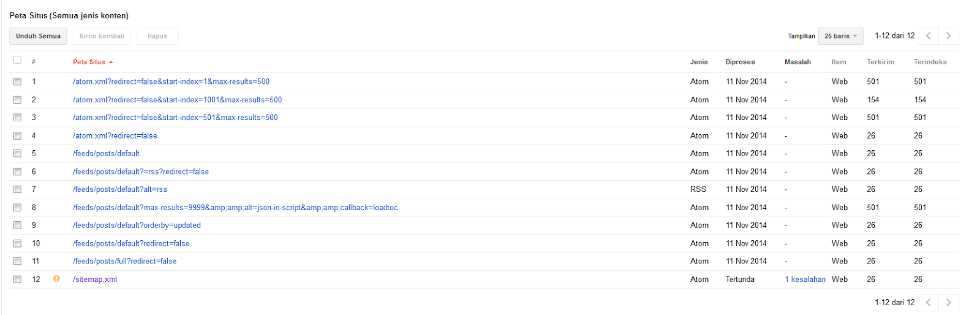980x315 pixels.
Task: Click the 'Peta Situs (Semua jenis konten)' heading
Action: tap(69, 15)
